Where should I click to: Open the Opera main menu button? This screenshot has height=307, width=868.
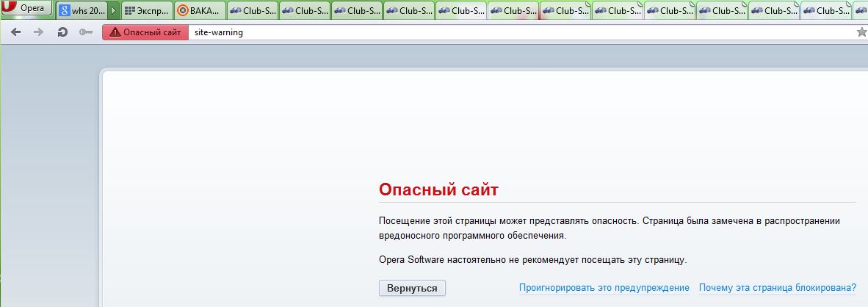coord(27,10)
